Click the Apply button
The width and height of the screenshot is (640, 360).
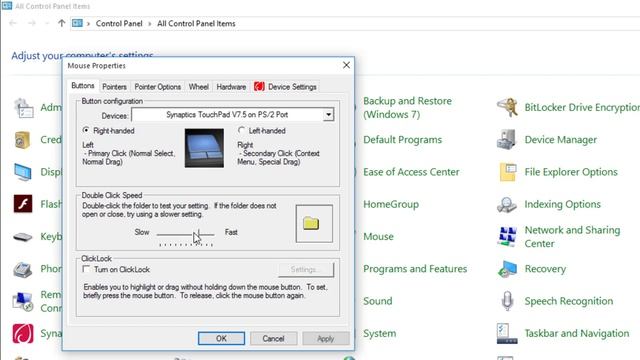click(326, 338)
